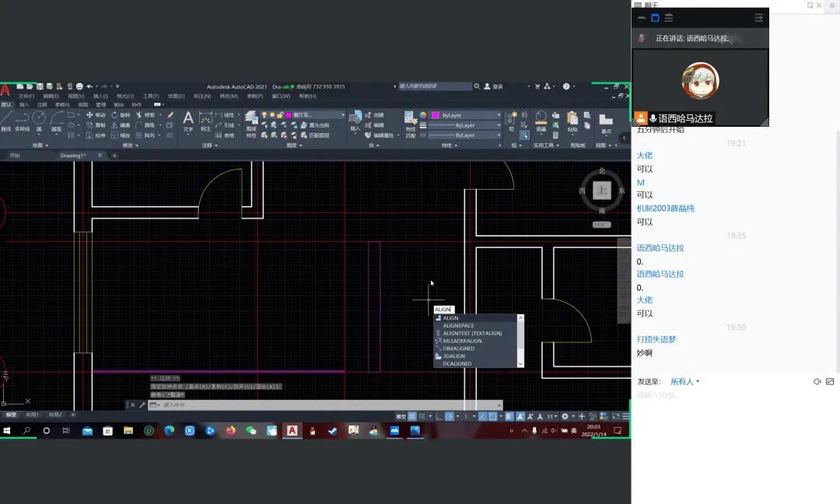
Task: Choose ALIGNSPACE from command suggestions
Action: (x=458, y=326)
